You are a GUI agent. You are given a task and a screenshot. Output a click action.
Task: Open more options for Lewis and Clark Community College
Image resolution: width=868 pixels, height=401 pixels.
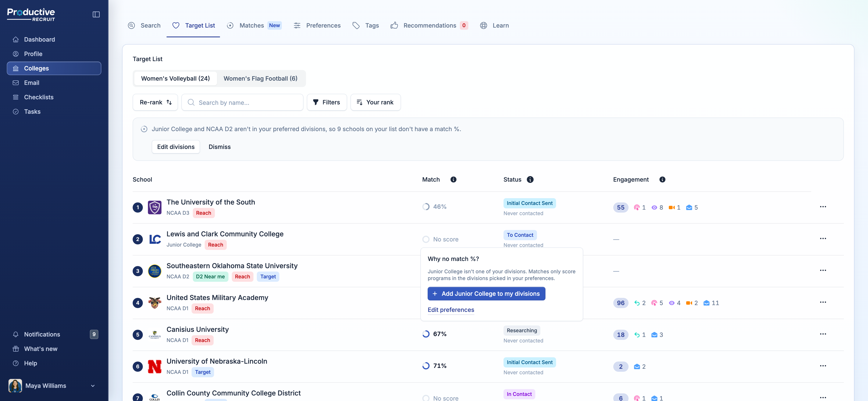coord(823,238)
